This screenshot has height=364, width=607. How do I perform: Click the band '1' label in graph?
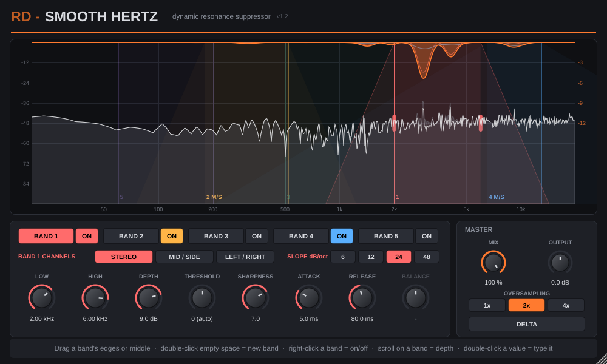pyautogui.click(x=398, y=197)
